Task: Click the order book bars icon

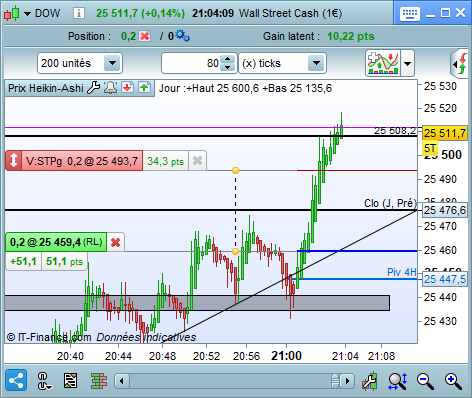Action: 99,380
